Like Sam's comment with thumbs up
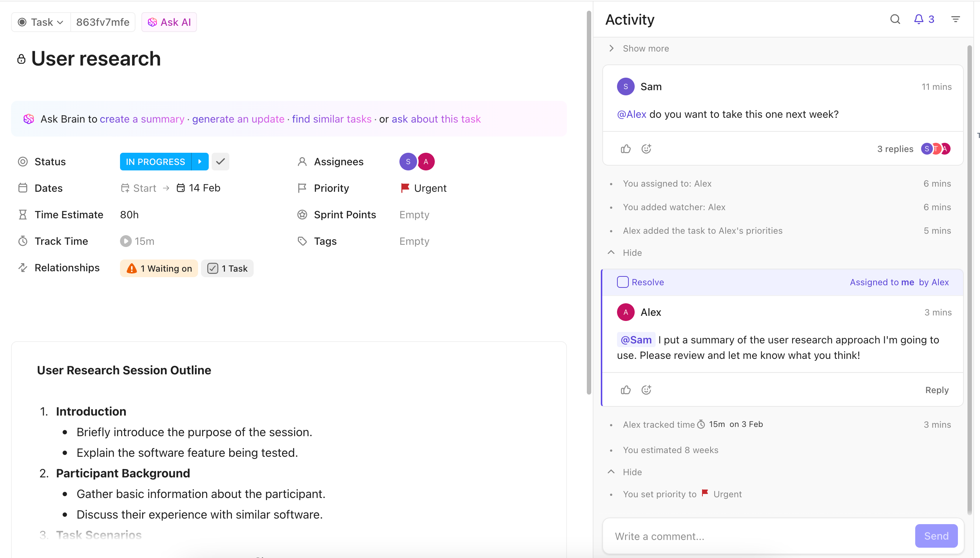The width and height of the screenshot is (980, 558). click(x=625, y=149)
